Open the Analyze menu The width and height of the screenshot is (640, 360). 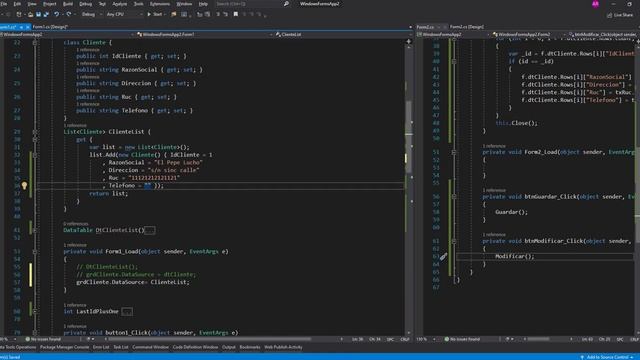[120, 4]
